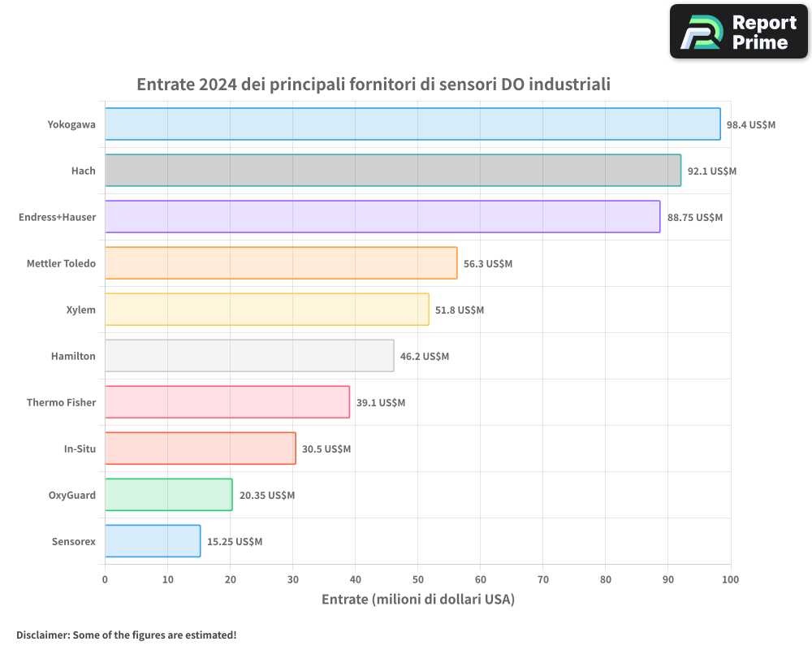Click the x-axis title Entrate

pos(418,600)
